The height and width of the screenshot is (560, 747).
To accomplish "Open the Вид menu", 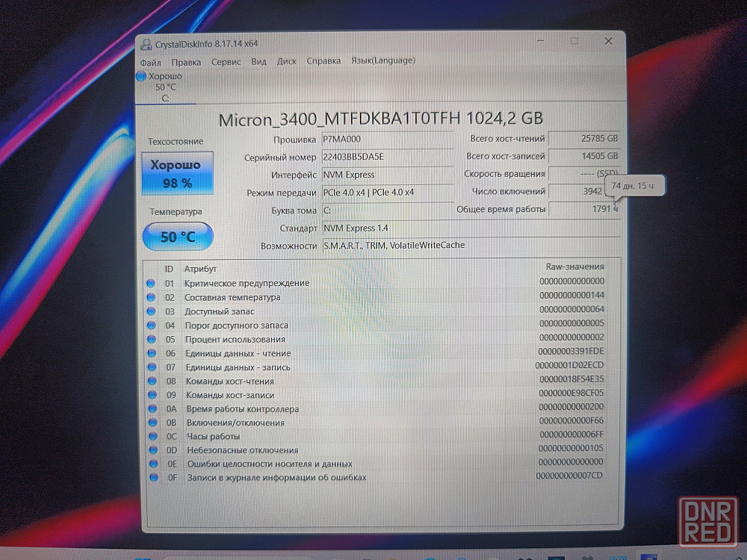I will point(258,61).
